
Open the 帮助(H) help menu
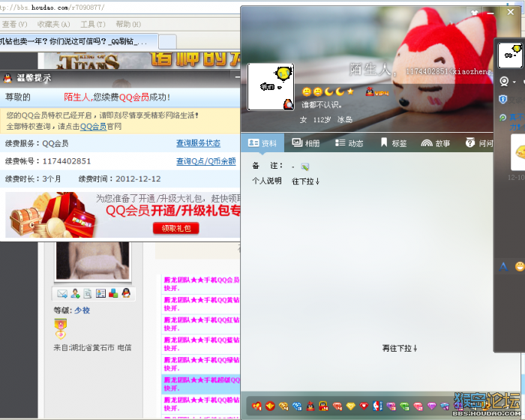tap(128, 24)
